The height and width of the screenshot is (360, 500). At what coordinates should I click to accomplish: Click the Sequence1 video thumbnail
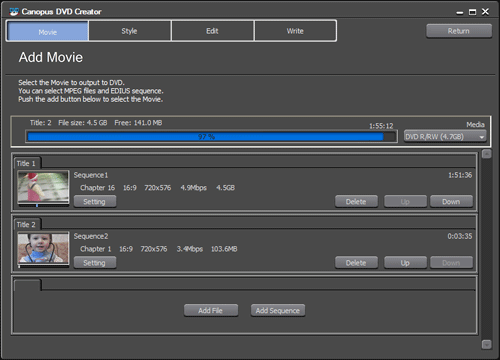click(43, 187)
